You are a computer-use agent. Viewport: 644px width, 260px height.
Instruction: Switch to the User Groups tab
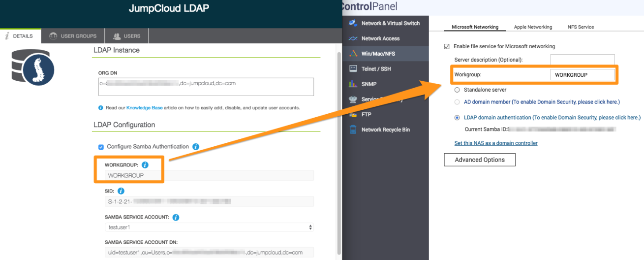pos(73,36)
